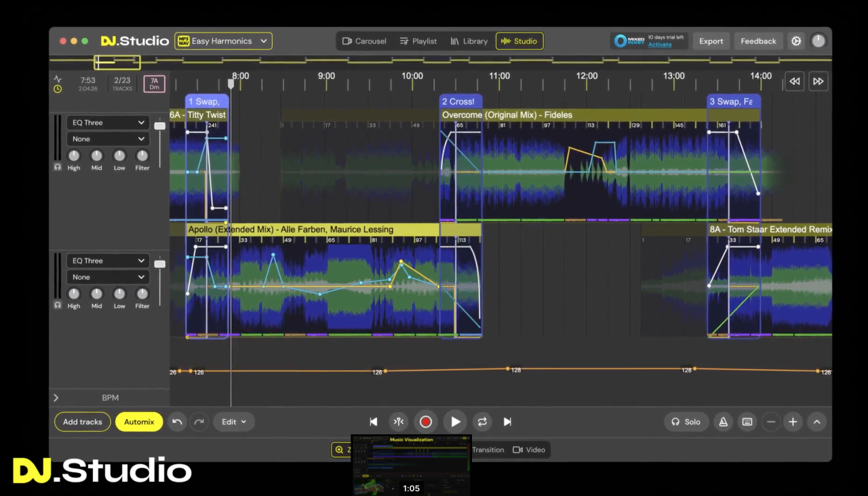Skip to next track button
Viewport: 868px width, 496px height.
click(507, 421)
